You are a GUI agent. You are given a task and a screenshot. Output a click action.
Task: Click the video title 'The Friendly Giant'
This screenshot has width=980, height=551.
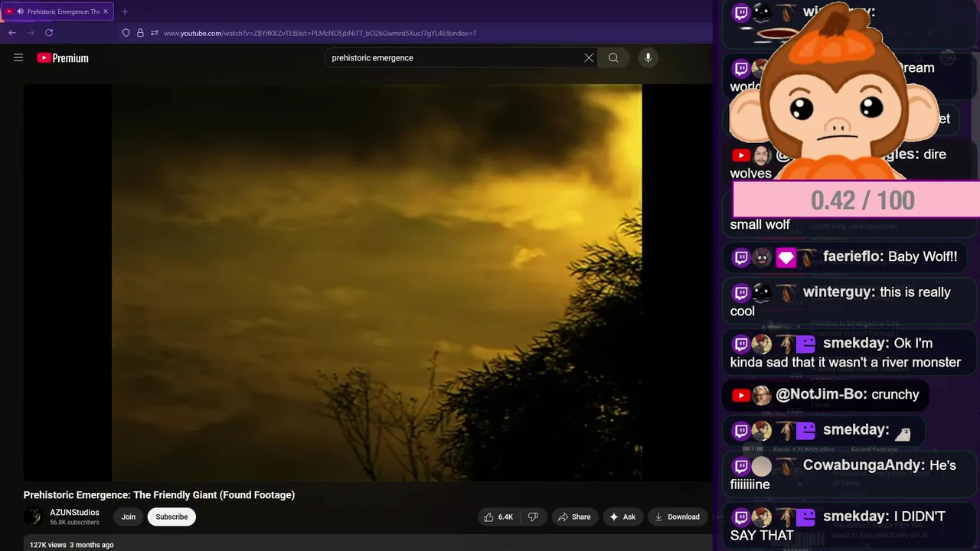click(x=159, y=494)
